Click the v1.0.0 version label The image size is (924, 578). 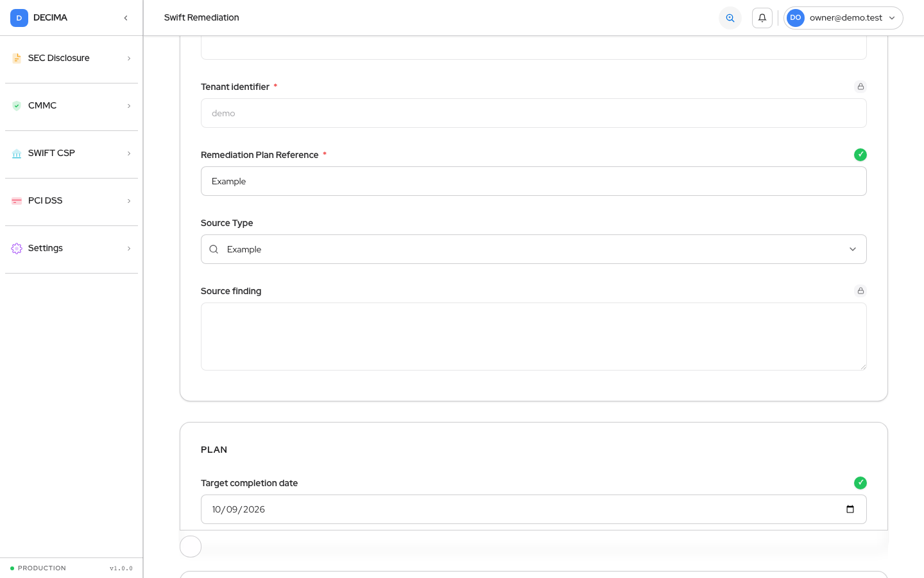point(121,568)
